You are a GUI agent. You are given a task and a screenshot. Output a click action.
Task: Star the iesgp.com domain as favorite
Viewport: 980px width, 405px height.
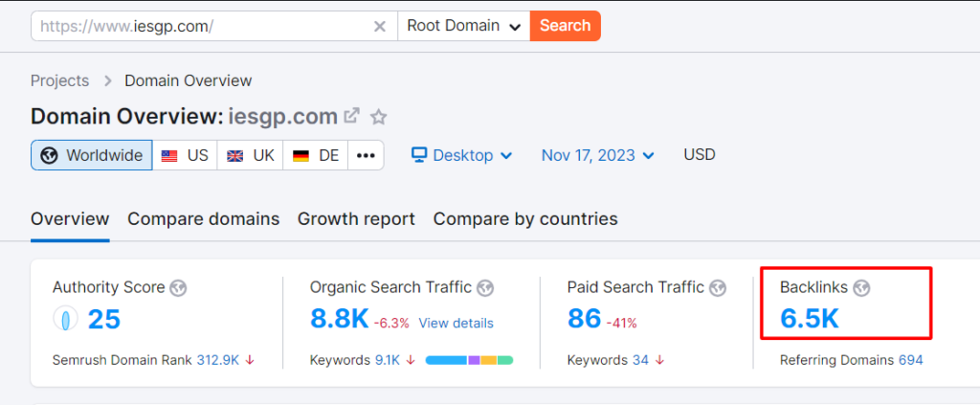point(379,117)
